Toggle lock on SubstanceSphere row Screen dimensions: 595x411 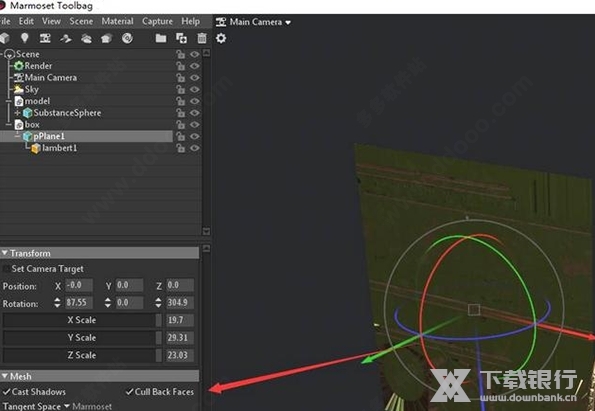point(180,113)
